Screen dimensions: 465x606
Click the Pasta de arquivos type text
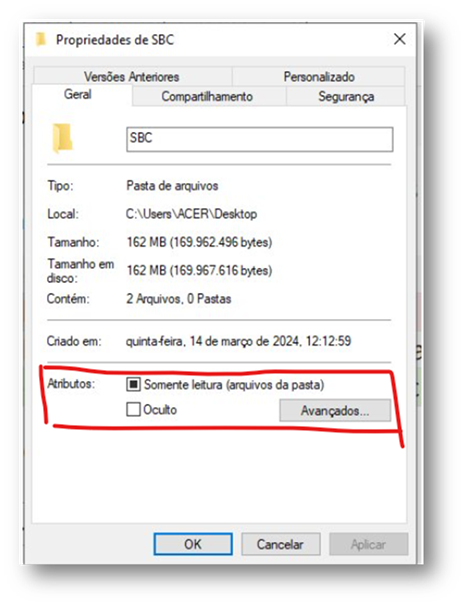click(x=172, y=186)
